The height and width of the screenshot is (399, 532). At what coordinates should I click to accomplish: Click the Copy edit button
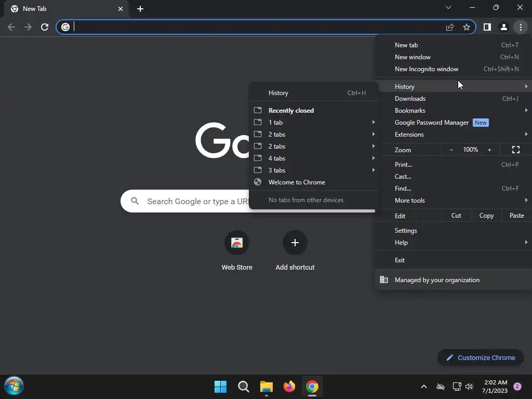coord(486,216)
